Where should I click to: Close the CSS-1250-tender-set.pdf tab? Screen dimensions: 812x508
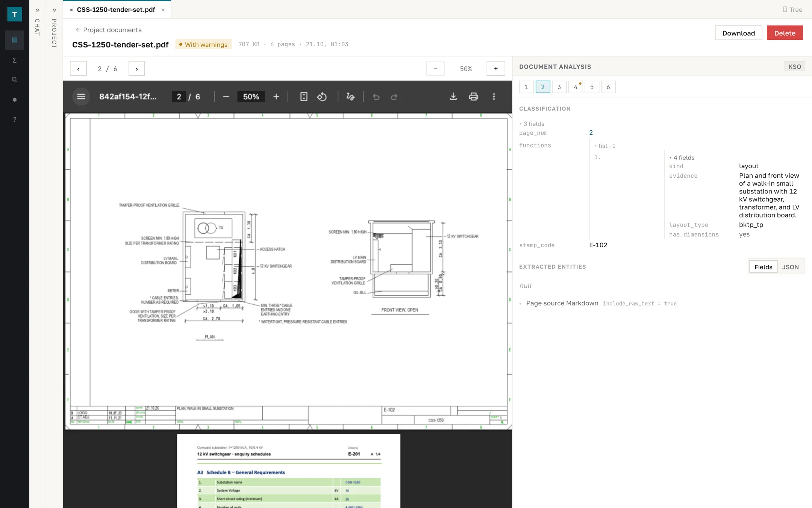163,10
